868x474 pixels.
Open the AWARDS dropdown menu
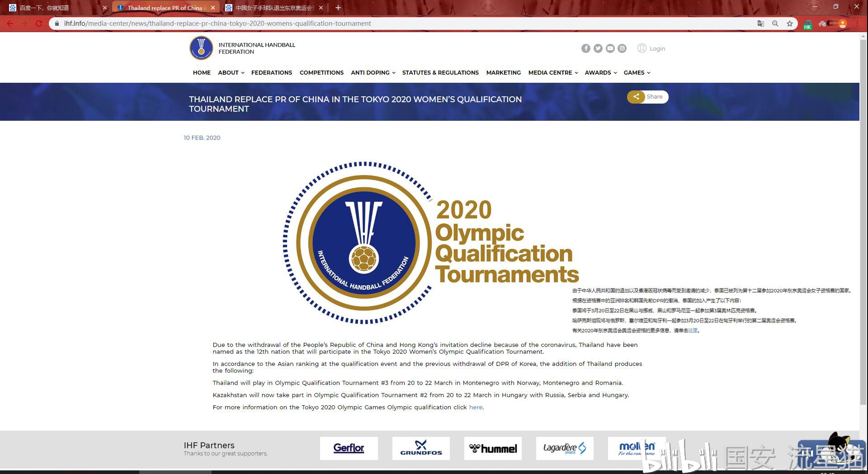(600, 72)
